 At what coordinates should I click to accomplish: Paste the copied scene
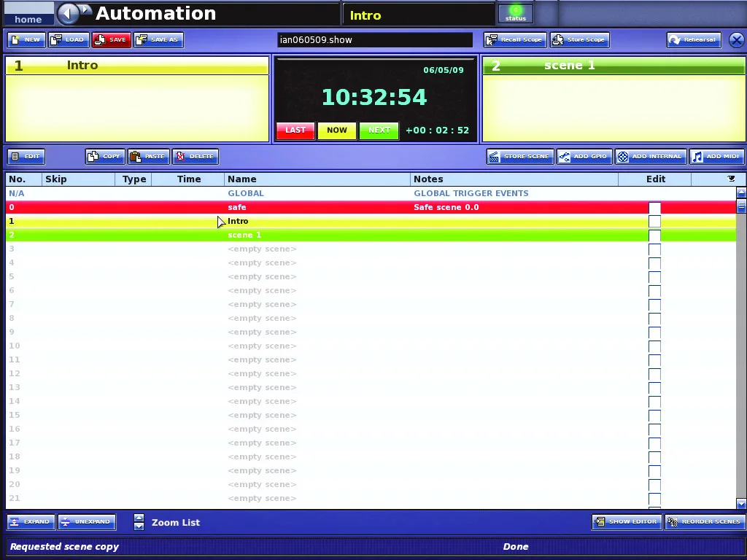point(149,157)
